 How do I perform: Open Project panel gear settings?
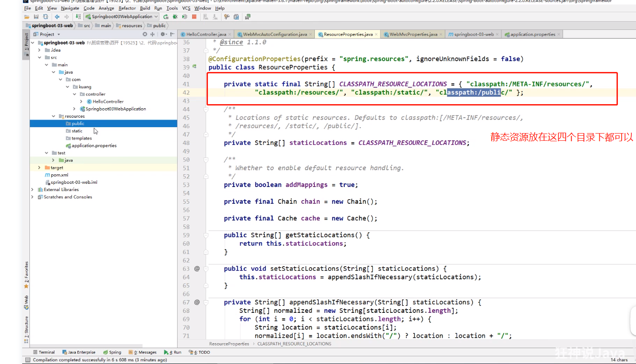point(163,34)
